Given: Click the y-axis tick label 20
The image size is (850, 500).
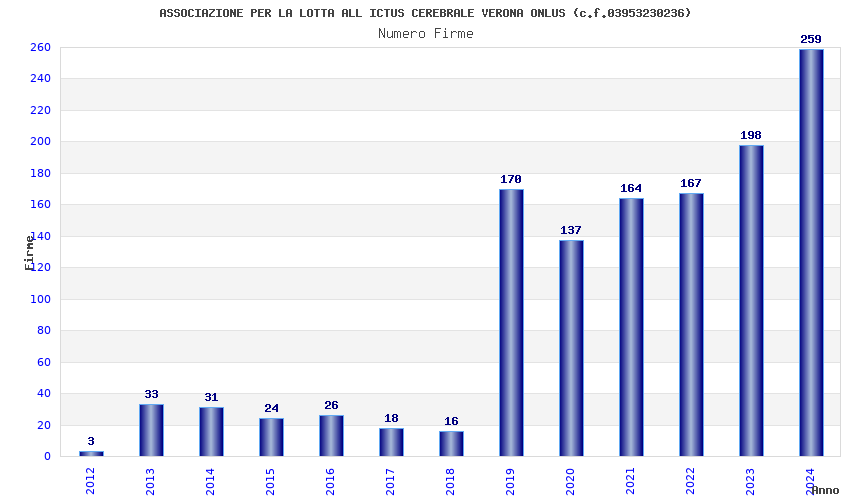Looking at the screenshot, I should coord(44,425).
